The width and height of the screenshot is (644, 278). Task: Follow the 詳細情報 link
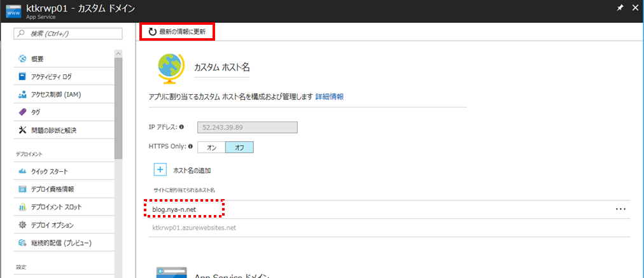(330, 97)
